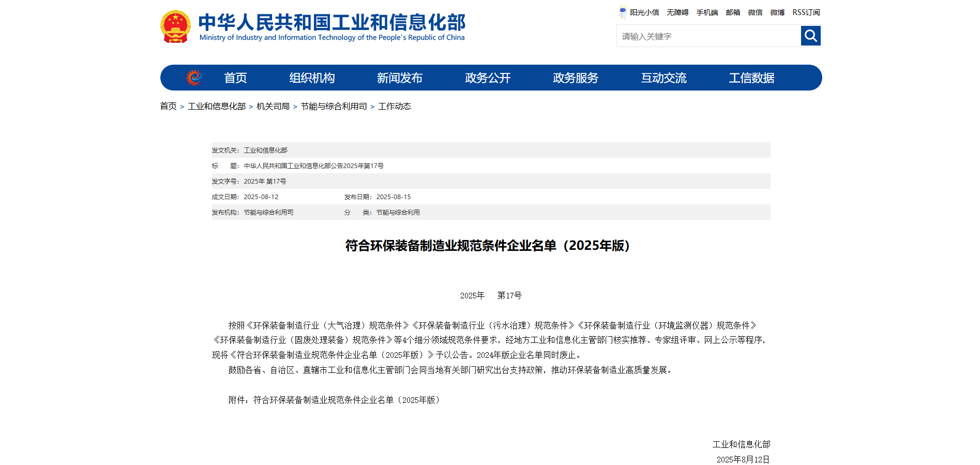Click the 邮箱 link in top bar
980x465 pixels.
733,12
